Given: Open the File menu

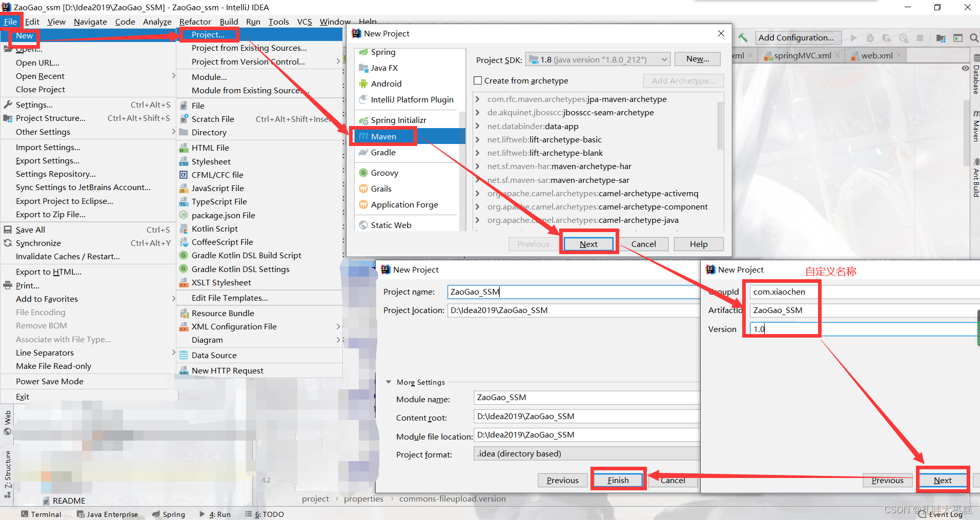Looking at the screenshot, I should [10, 22].
